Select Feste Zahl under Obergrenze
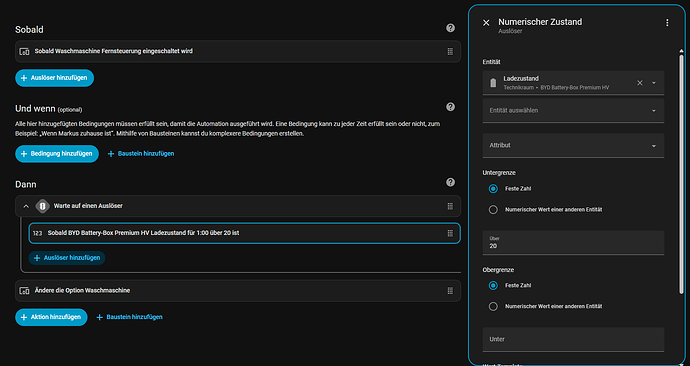690x366 pixels. 493,285
